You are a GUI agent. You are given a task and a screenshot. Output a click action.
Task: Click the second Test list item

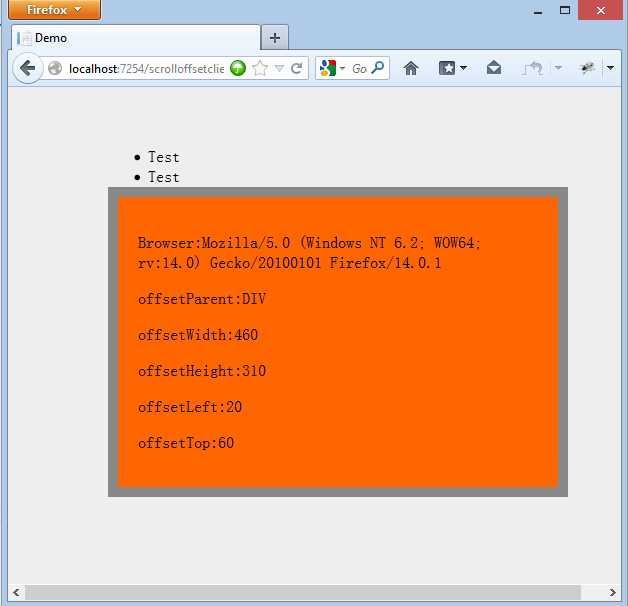(163, 177)
